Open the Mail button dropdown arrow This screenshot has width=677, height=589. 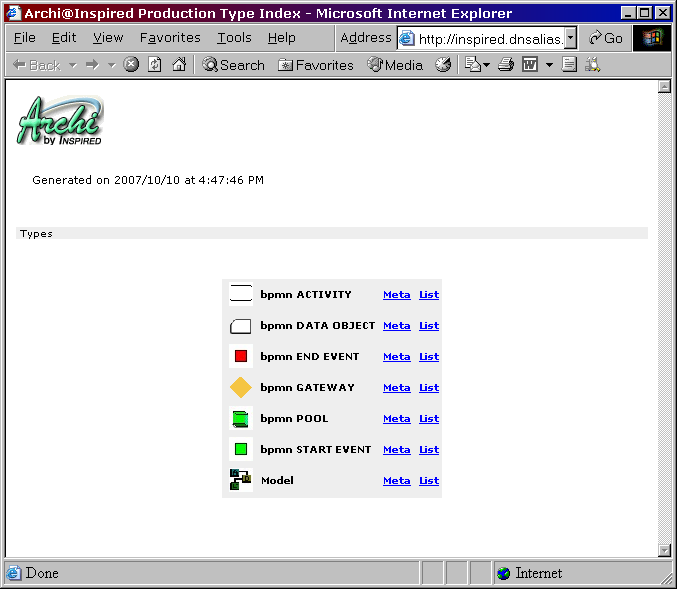coord(486,65)
